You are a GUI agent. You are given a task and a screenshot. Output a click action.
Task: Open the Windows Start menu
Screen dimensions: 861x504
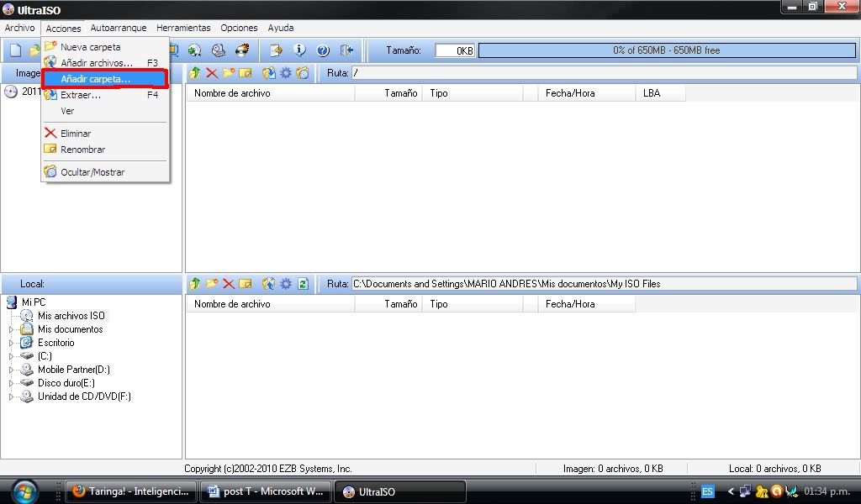(x=24, y=491)
